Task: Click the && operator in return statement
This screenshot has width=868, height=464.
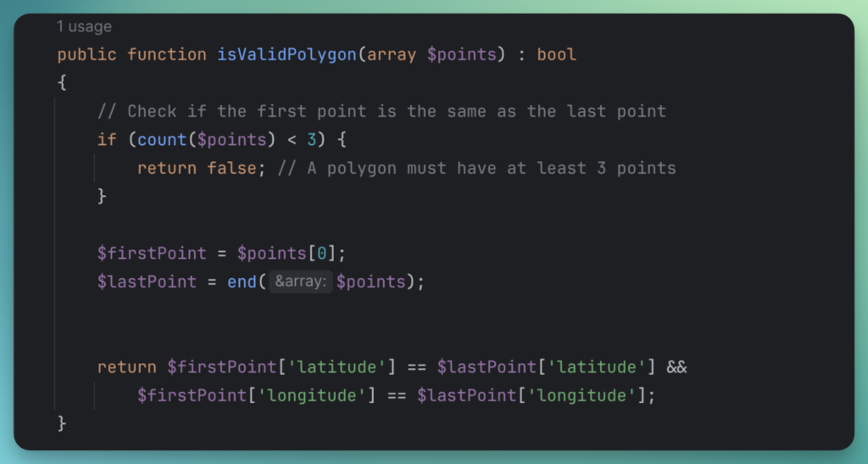Action: point(676,367)
